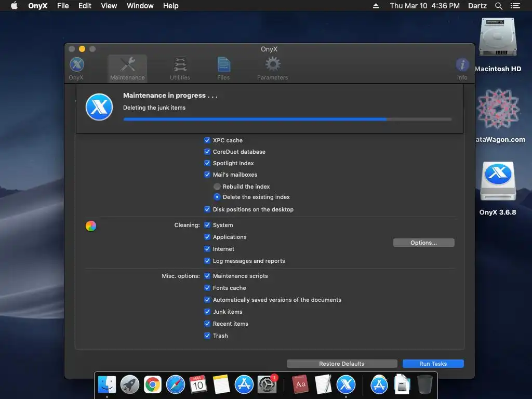Click the Options... button
The width and height of the screenshot is (532, 399).
click(423, 243)
